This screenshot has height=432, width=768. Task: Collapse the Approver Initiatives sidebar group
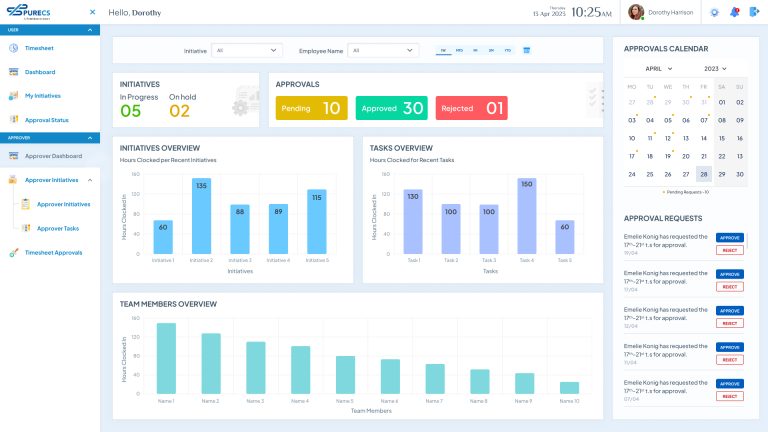[91, 180]
